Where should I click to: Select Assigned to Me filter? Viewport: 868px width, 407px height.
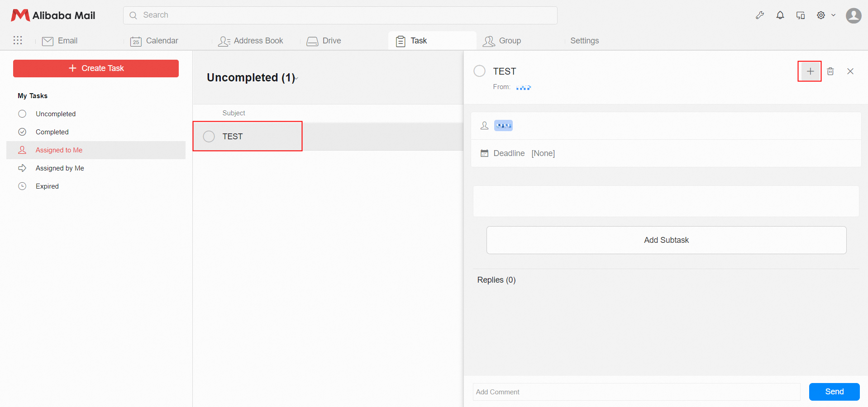[96, 150]
